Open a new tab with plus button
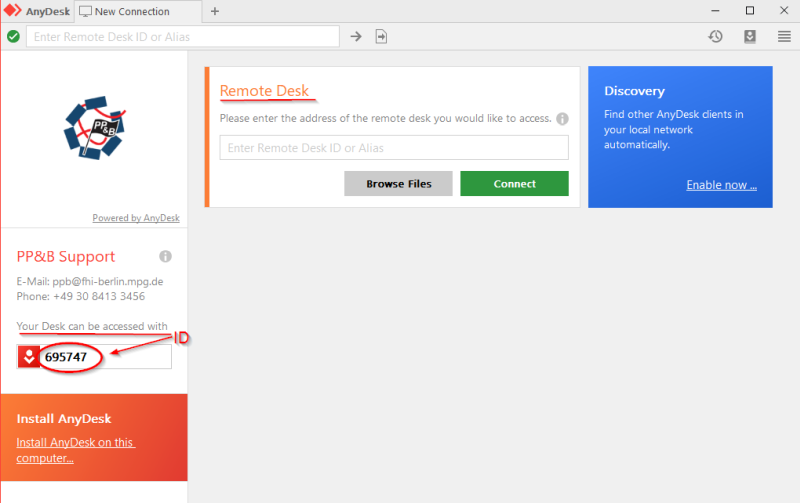 [215, 11]
